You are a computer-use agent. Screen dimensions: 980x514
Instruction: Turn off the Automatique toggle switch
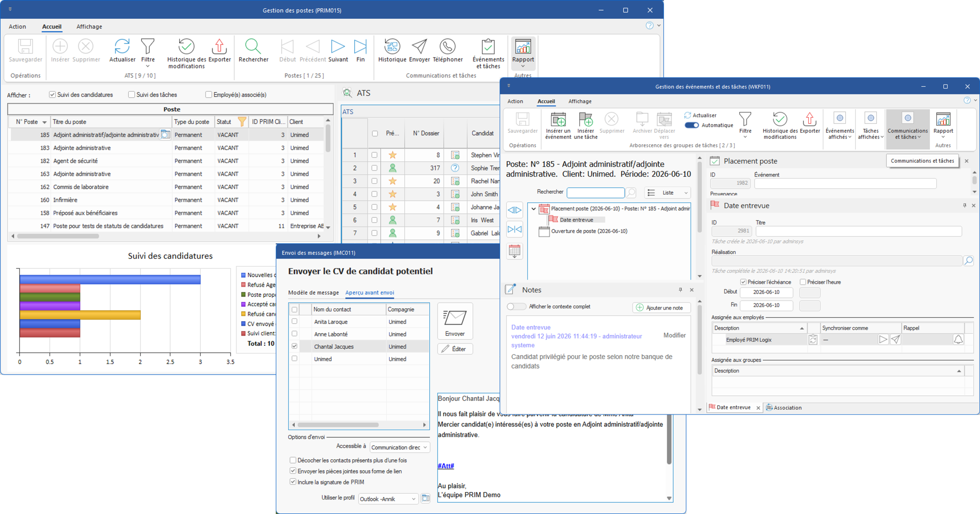(x=691, y=125)
